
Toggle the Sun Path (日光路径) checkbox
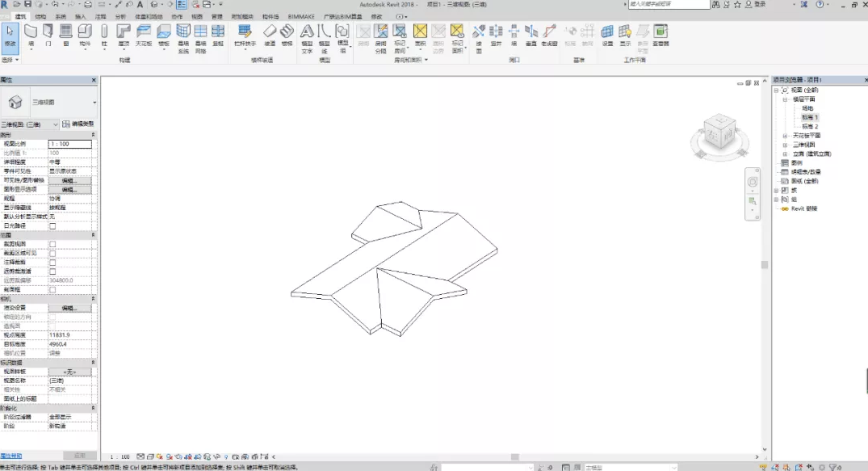tap(52, 226)
